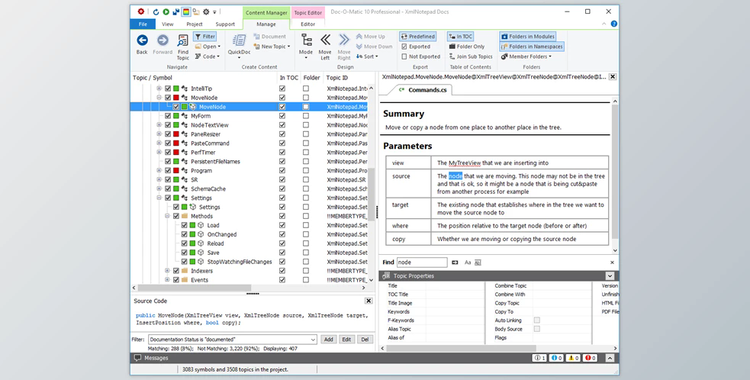The height and width of the screenshot is (380, 750).
Task: Toggle the Body Source property checkbox
Action: coord(537,329)
